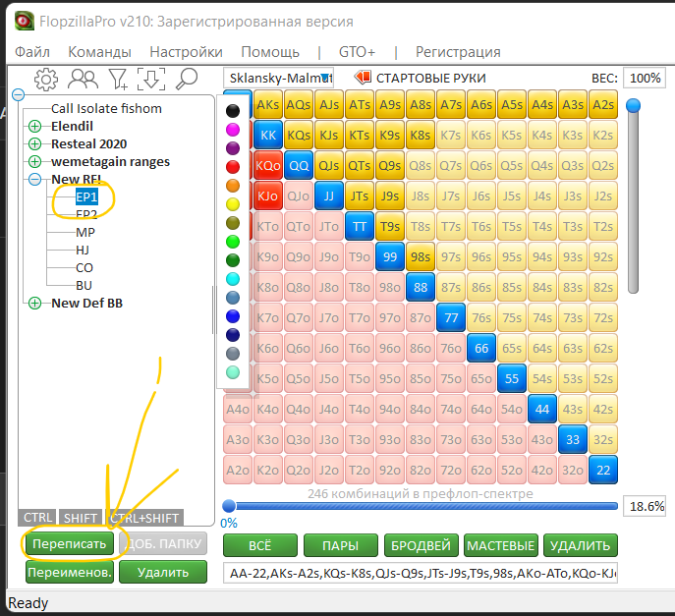
Task: Click the ПАРЫ button
Action: 341,545
